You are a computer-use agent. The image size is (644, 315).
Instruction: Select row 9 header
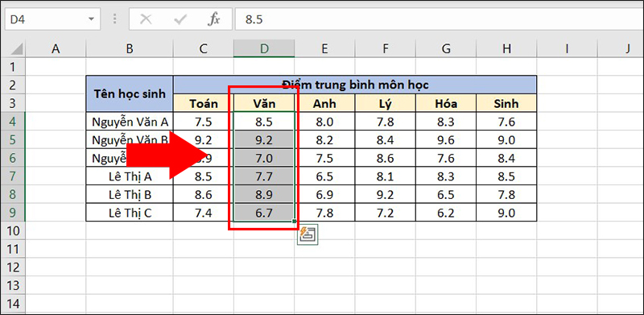click(x=13, y=213)
